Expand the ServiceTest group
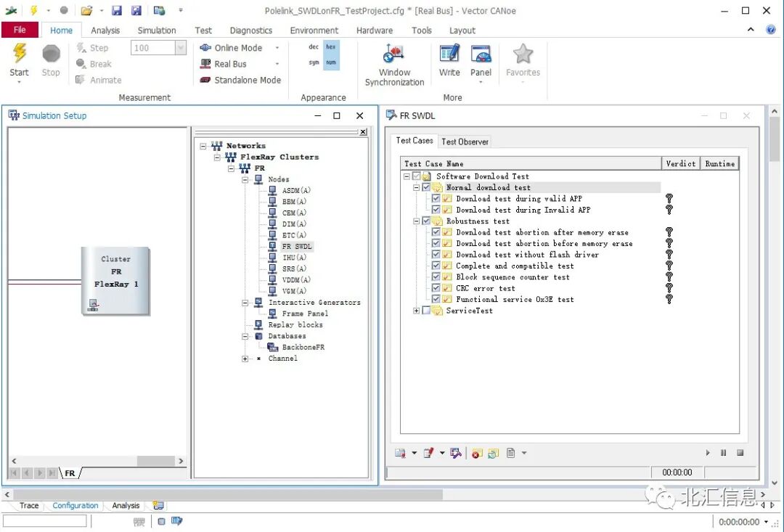This screenshot has width=784, height=532. 416,311
